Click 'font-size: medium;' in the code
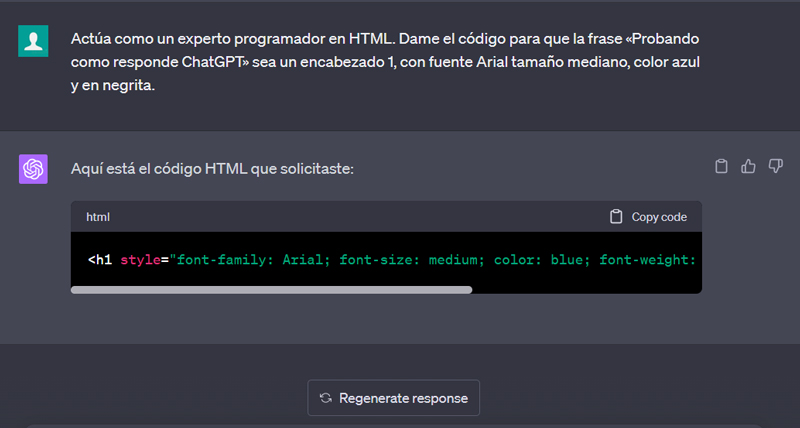The width and height of the screenshot is (800, 428). click(412, 260)
